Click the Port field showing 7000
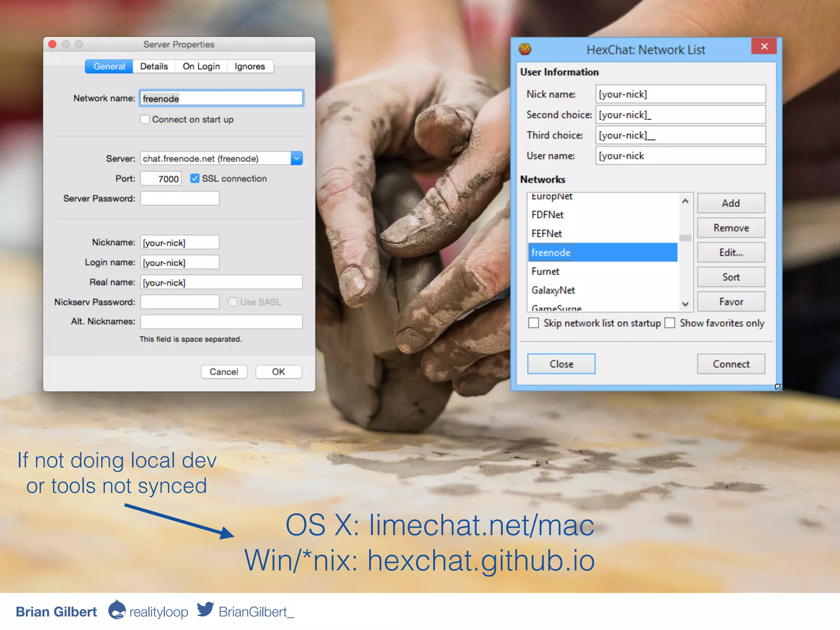The image size is (840, 630). 161,179
